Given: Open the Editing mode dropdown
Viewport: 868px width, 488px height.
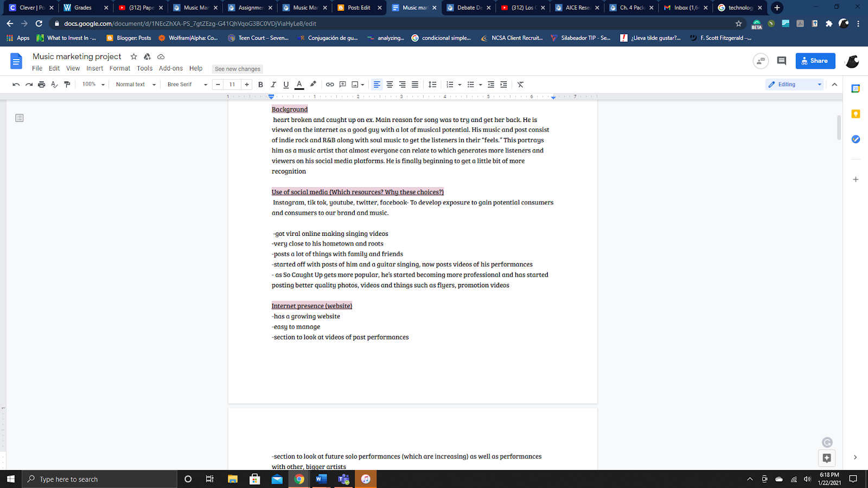Looking at the screenshot, I should (x=795, y=85).
